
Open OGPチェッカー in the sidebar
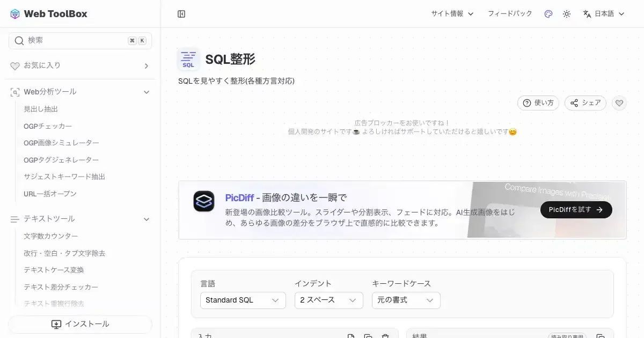point(48,126)
